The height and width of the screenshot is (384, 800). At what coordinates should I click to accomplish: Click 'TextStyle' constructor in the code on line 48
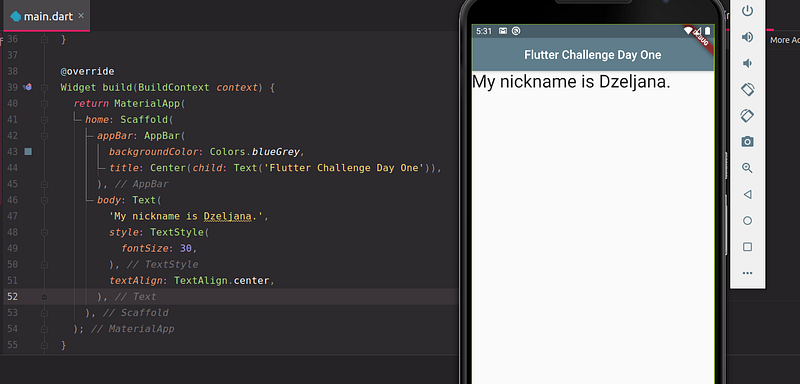[x=177, y=233]
